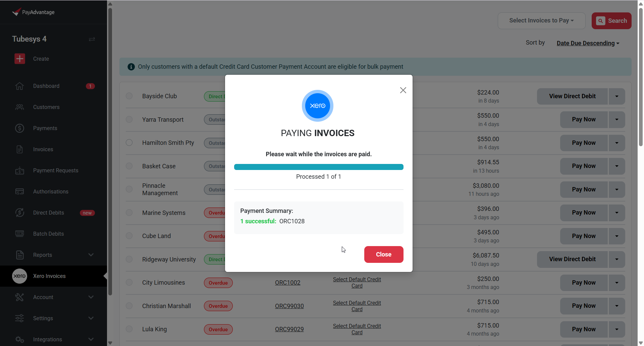Click the Overdue badge for Lula King
This screenshot has width=644, height=346.
[x=218, y=329]
